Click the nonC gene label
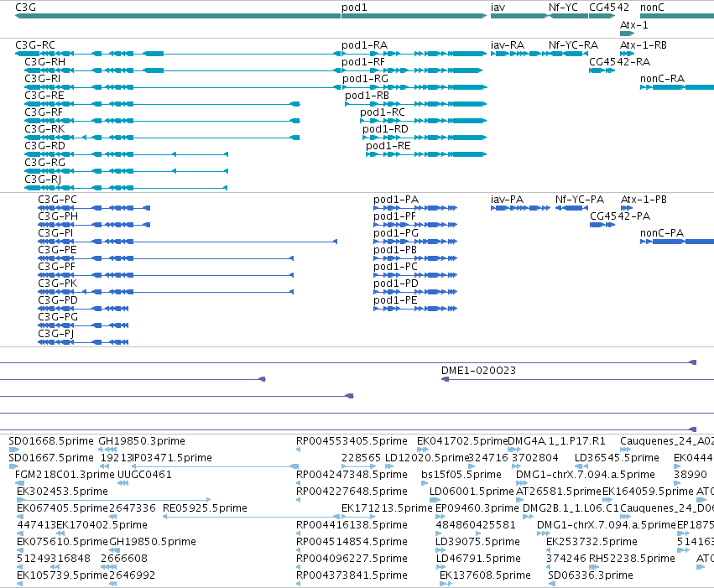Viewport: 714px width, 588px height. 652,8
